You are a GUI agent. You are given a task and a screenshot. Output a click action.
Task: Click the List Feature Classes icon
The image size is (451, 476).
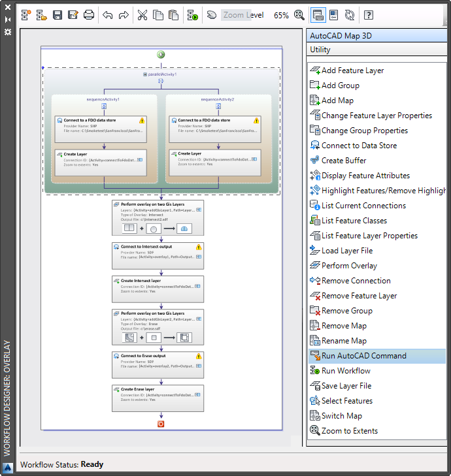pyautogui.click(x=315, y=220)
